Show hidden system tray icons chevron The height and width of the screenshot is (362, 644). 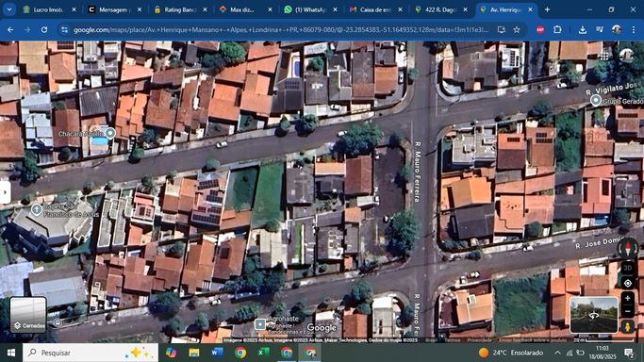click(x=557, y=353)
